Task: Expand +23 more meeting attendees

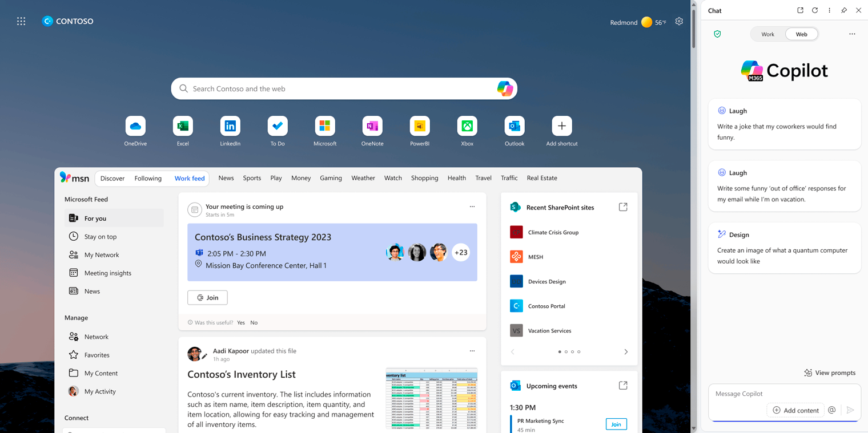Action: pos(461,252)
